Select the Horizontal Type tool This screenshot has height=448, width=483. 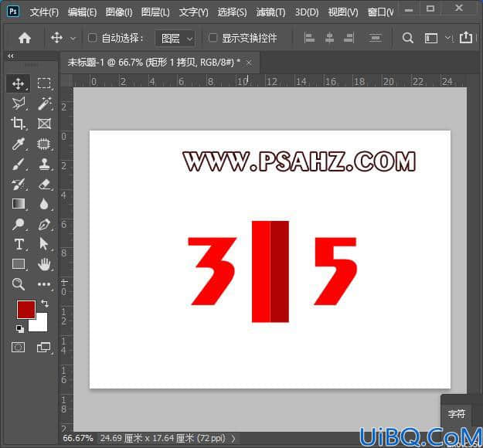coord(19,244)
